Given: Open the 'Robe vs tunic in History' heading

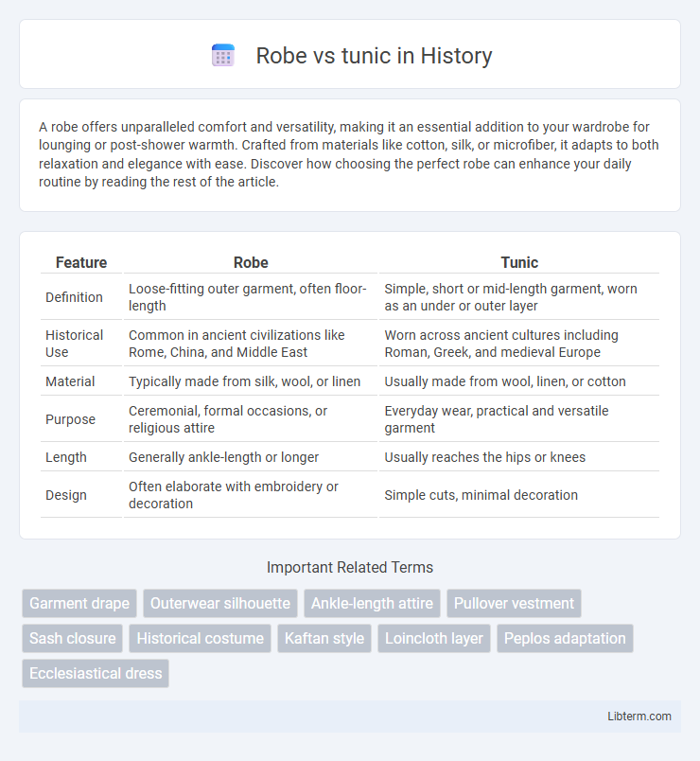Looking at the screenshot, I should coord(374,55).
